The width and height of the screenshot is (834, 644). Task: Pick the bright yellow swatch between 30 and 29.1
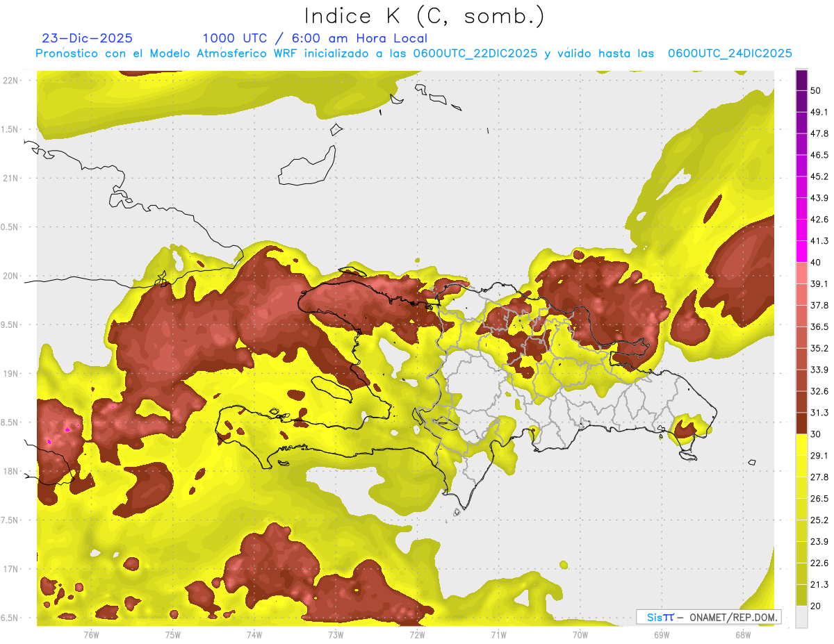[801, 445]
